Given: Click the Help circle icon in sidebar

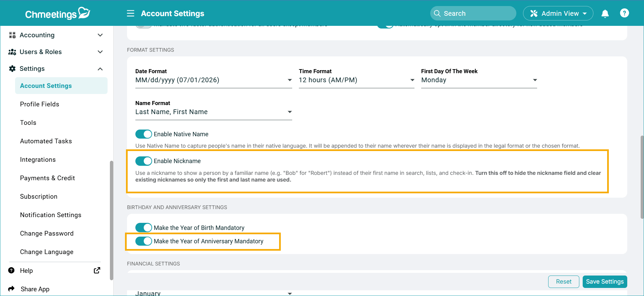Looking at the screenshot, I should 11,270.
